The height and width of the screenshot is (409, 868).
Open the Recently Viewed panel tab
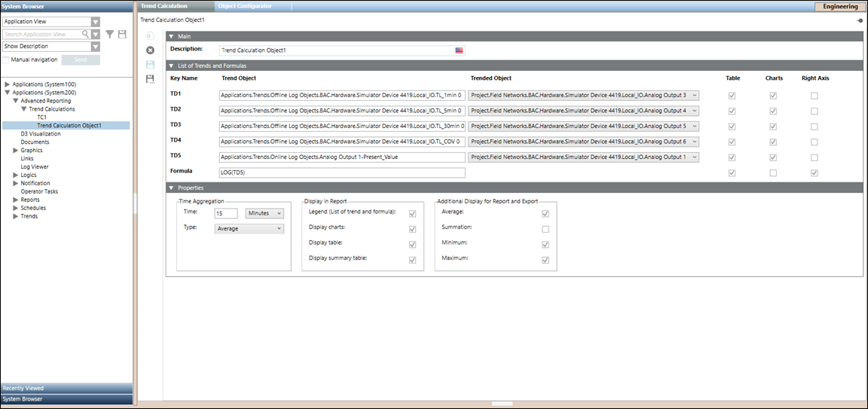pos(66,389)
